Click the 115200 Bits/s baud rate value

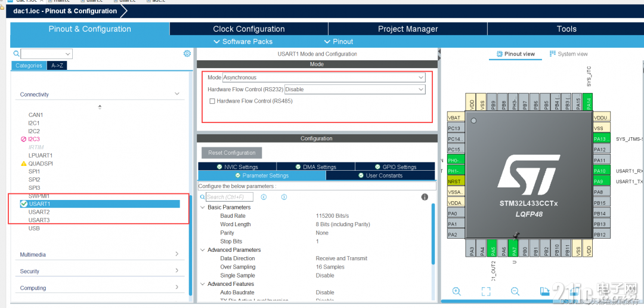coord(333,216)
